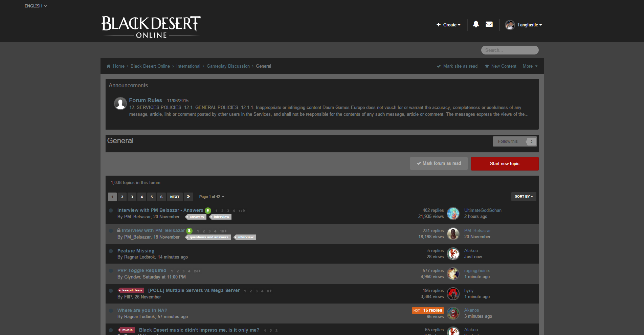Click the keepitclean tag
Viewport: 644px width, 335px height.
point(131,290)
